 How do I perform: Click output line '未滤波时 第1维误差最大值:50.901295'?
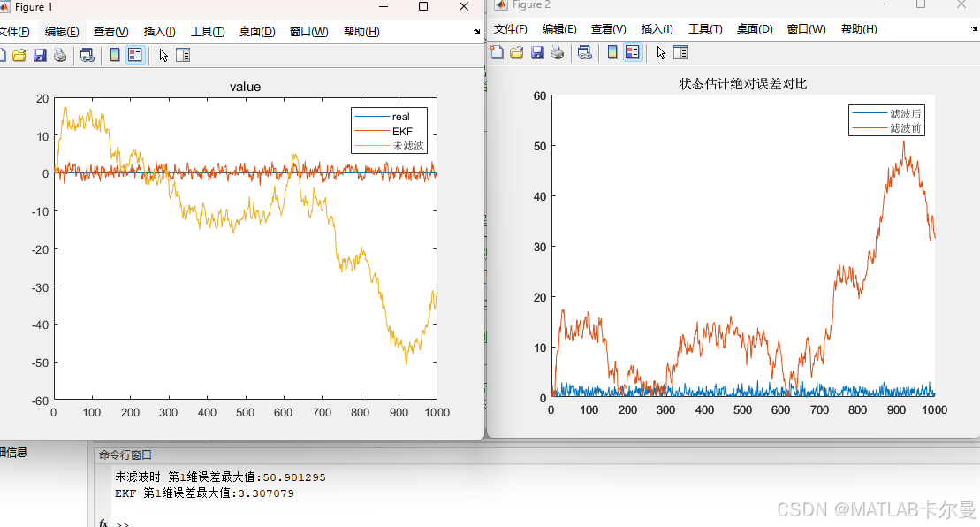[220, 477]
